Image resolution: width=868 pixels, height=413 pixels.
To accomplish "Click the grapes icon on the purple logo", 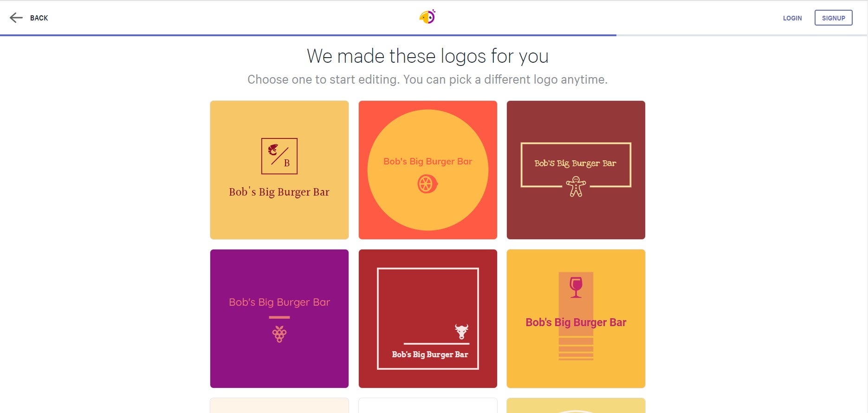I will coord(279,334).
